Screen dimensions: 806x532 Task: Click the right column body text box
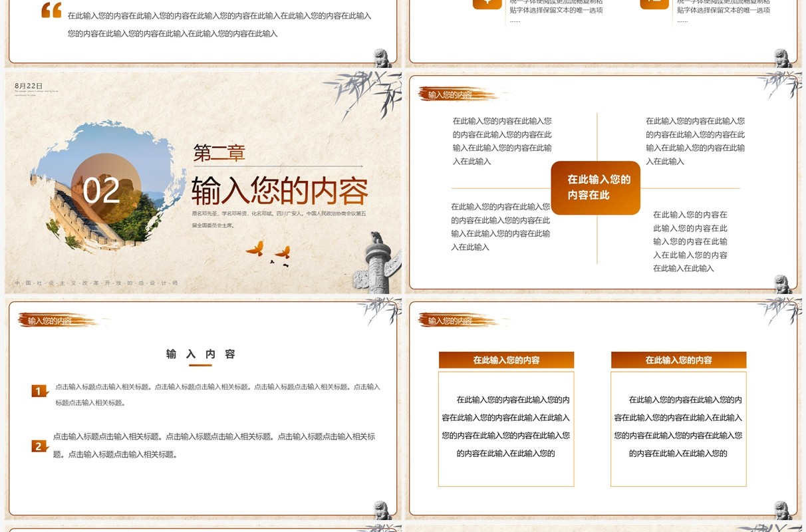coord(679,429)
